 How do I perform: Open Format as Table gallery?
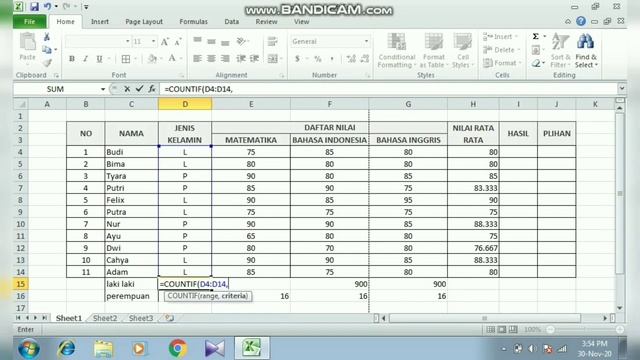click(433, 51)
